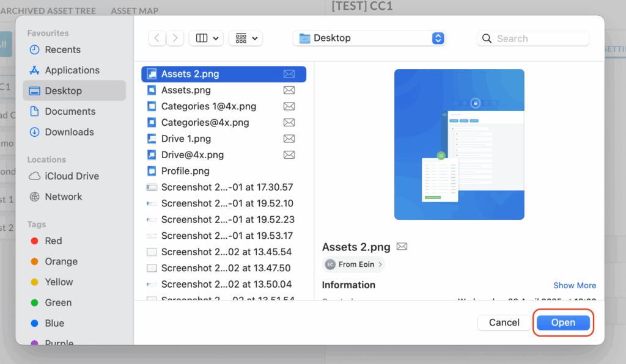Choose the Red tag
Viewport: 626px width, 364px height.
[x=53, y=241]
